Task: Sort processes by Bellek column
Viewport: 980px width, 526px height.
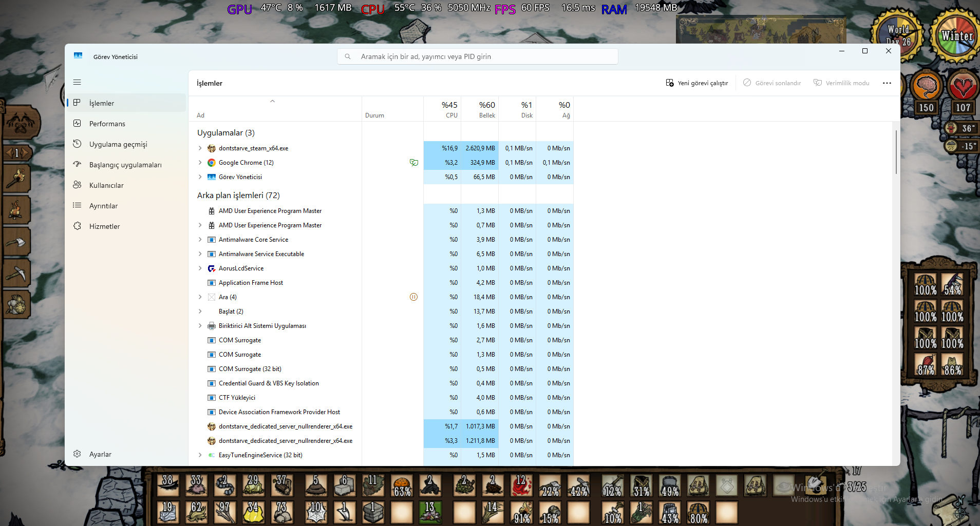Action: pyautogui.click(x=480, y=109)
